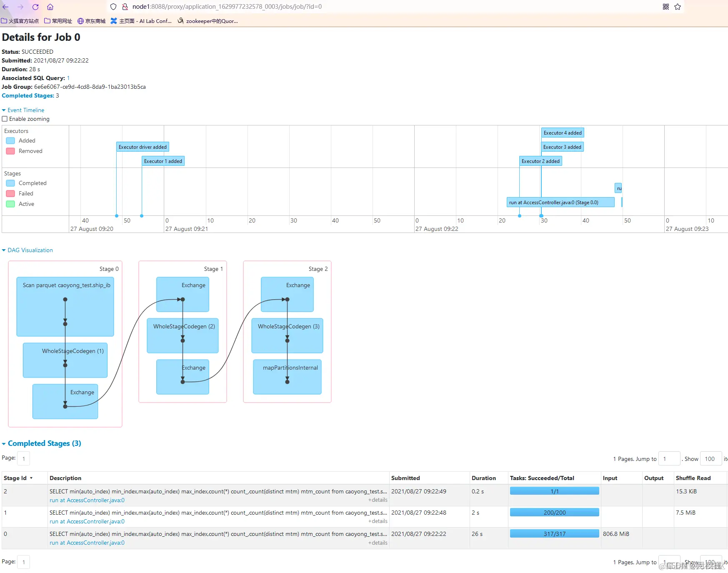Screen dimensions: 728x573
Task: Open the 京东商城 bookmark
Action: (x=92, y=21)
